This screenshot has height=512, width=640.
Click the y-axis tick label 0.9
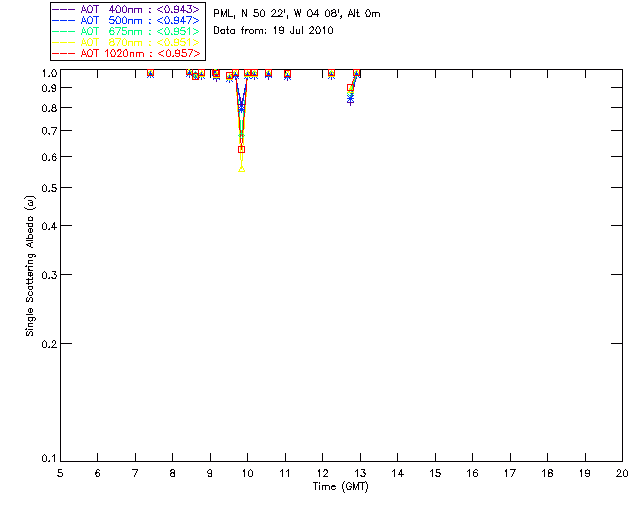[49, 88]
